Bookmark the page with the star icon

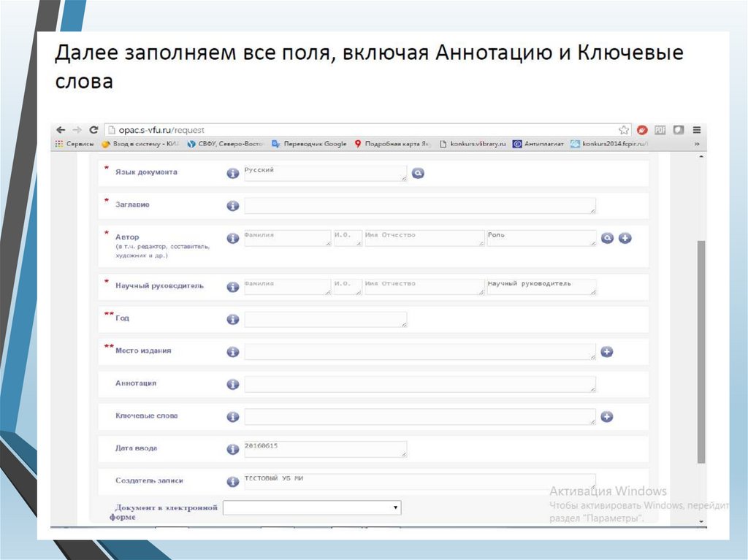pos(624,129)
